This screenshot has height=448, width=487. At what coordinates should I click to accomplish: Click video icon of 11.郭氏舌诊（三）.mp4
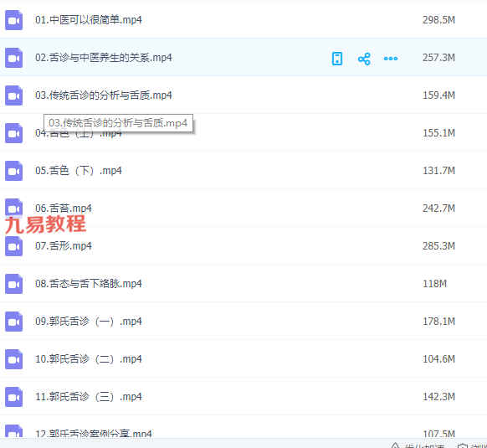pos(13,397)
